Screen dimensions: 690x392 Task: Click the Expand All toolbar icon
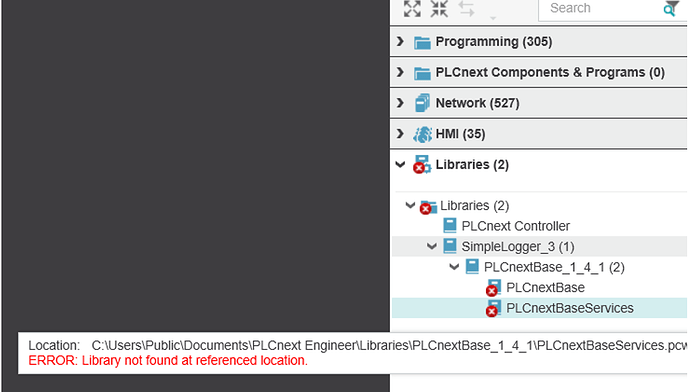click(412, 8)
